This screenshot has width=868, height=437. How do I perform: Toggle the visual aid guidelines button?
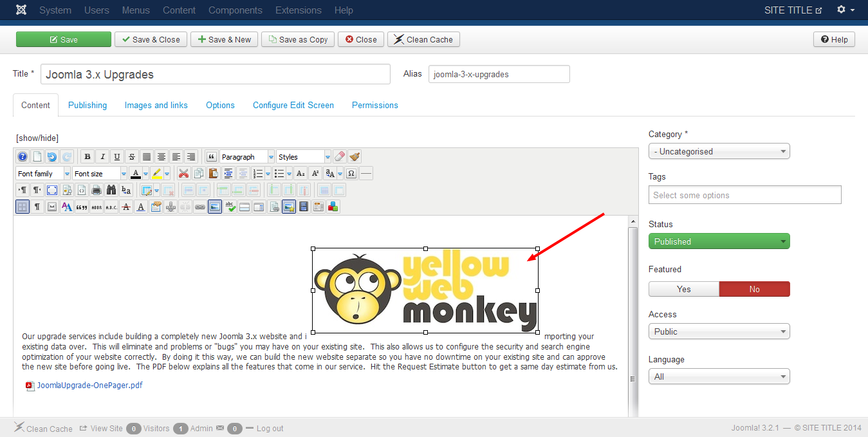coord(23,207)
